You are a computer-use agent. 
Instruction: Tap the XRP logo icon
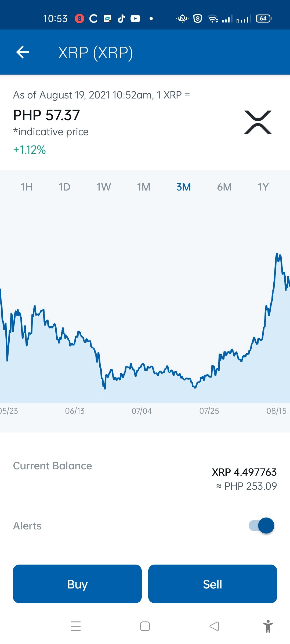[x=258, y=122]
